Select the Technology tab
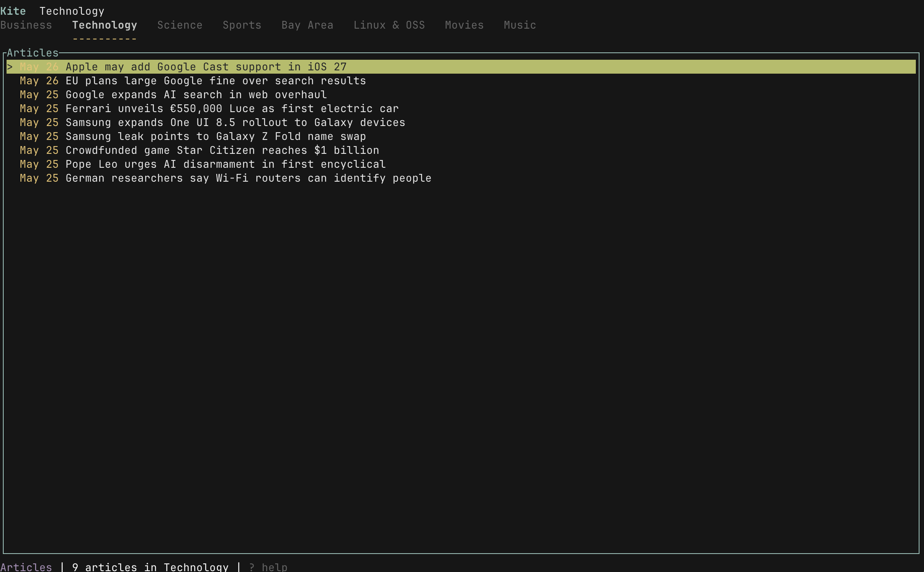 tap(105, 25)
